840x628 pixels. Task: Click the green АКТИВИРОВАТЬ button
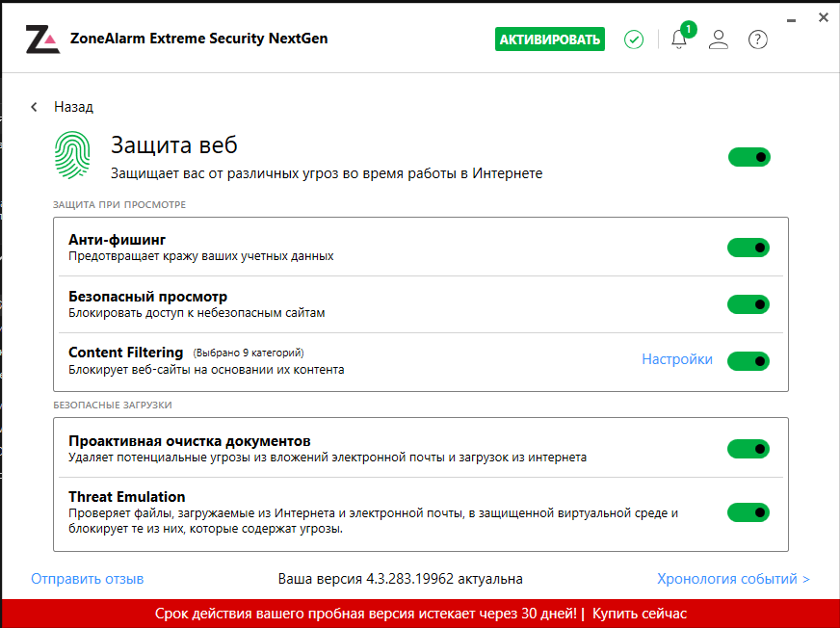pos(550,39)
